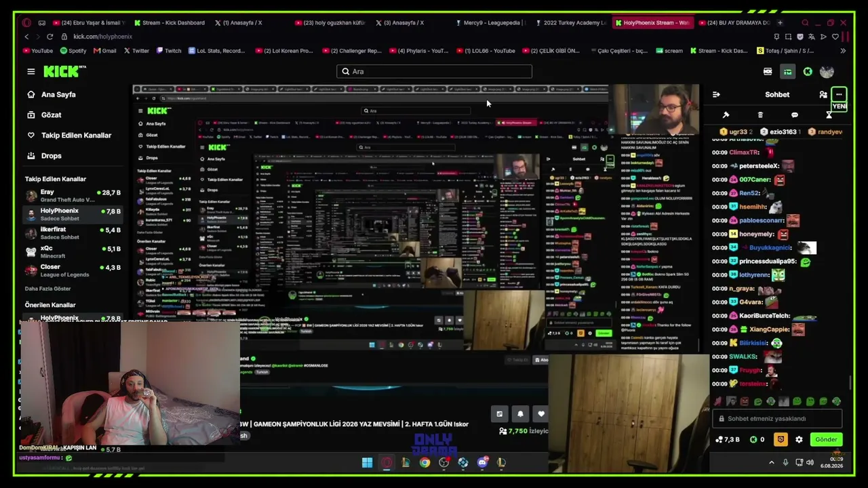Open the Gmail bookmark
This screenshot has height=488, width=868.
click(x=104, y=51)
